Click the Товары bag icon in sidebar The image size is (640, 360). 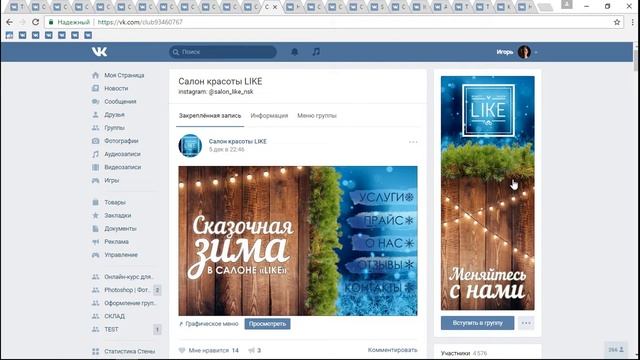pyautogui.click(x=96, y=202)
